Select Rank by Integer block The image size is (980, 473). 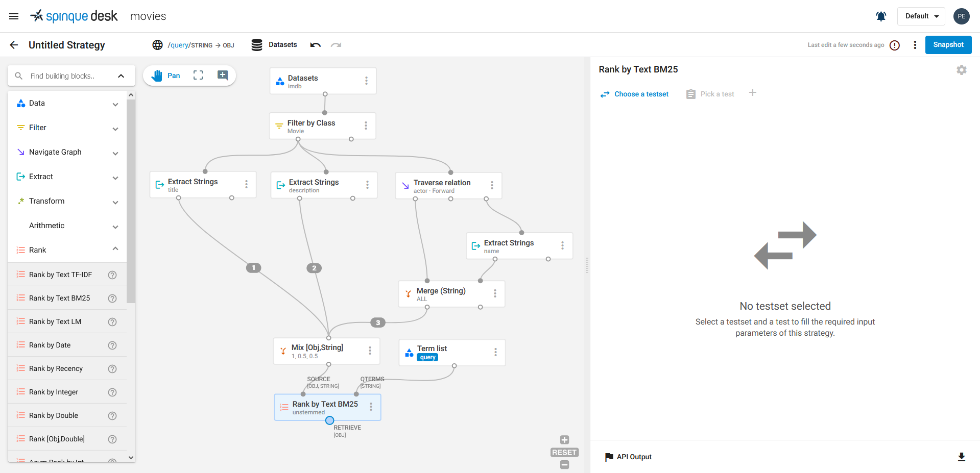(x=67, y=392)
